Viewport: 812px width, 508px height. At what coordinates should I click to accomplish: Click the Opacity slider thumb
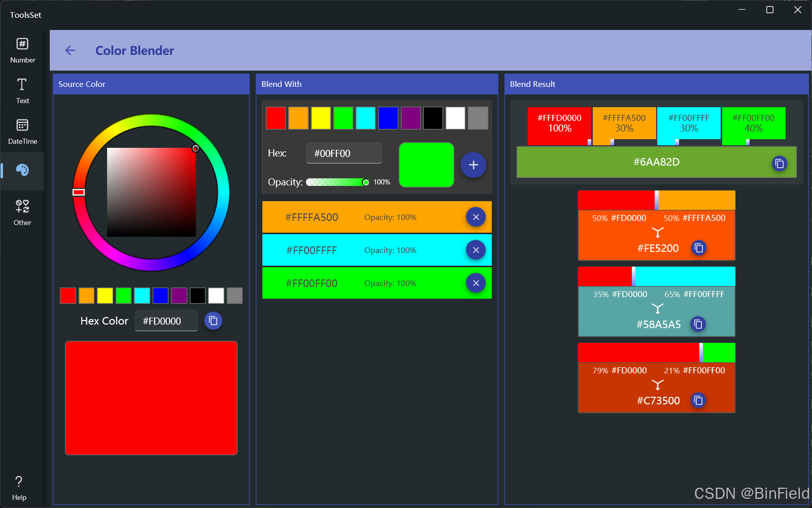365,182
